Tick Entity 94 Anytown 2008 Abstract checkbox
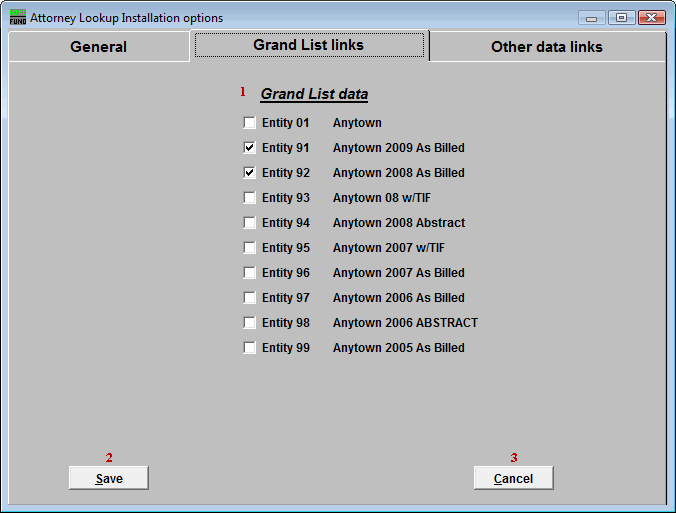Viewport: 676px width, 513px height. 249,223
